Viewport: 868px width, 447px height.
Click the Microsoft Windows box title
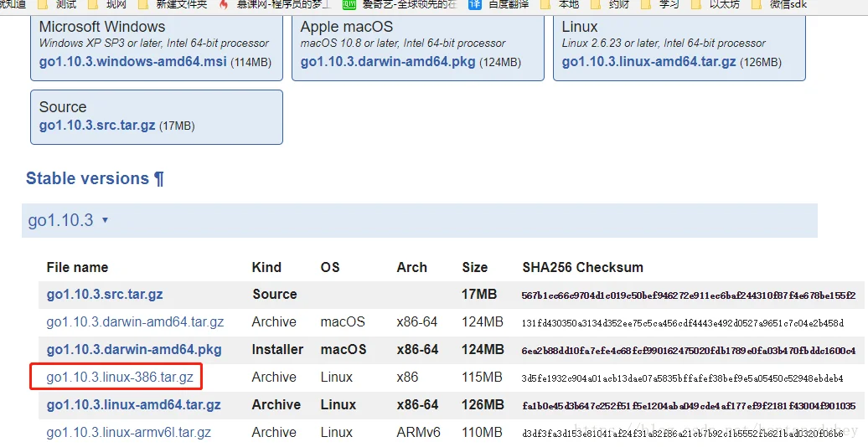102,27
